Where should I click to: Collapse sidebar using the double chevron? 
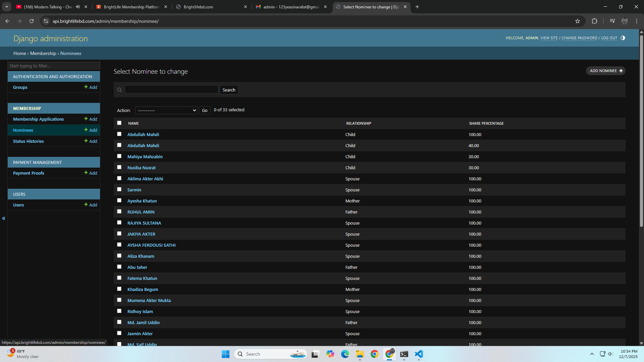pos(4,219)
